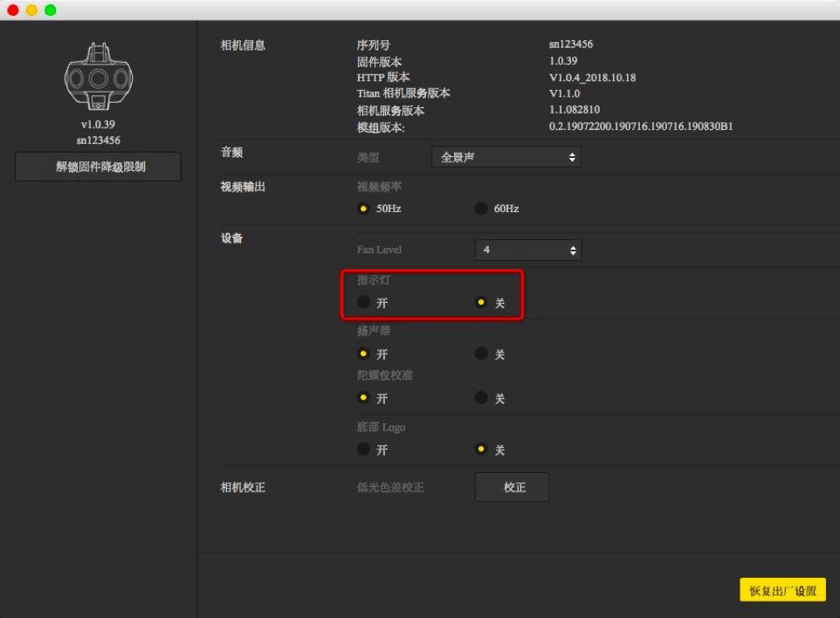Turn indicator light (指示灯) on
Viewport: 840px width, 618px height.
[363, 302]
